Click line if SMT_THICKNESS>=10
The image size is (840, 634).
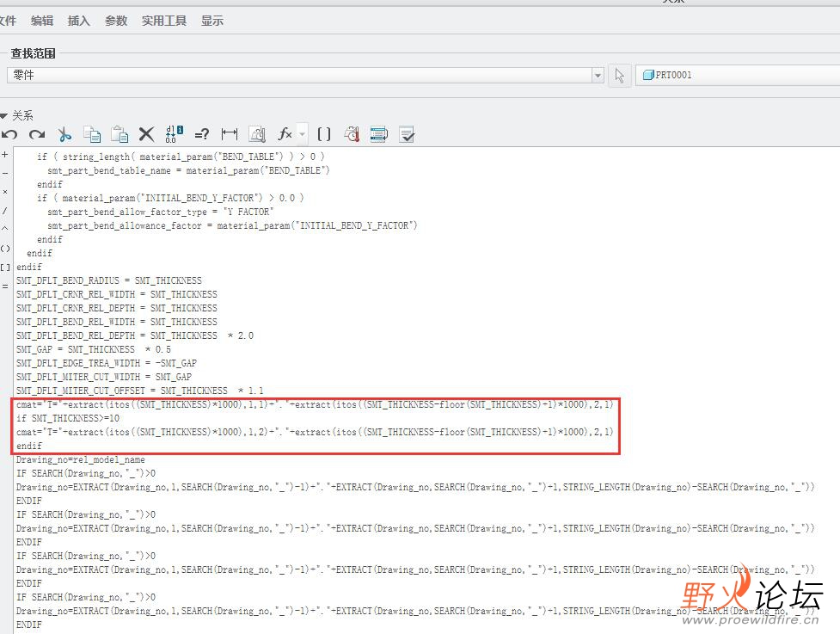pyautogui.click(x=68, y=418)
